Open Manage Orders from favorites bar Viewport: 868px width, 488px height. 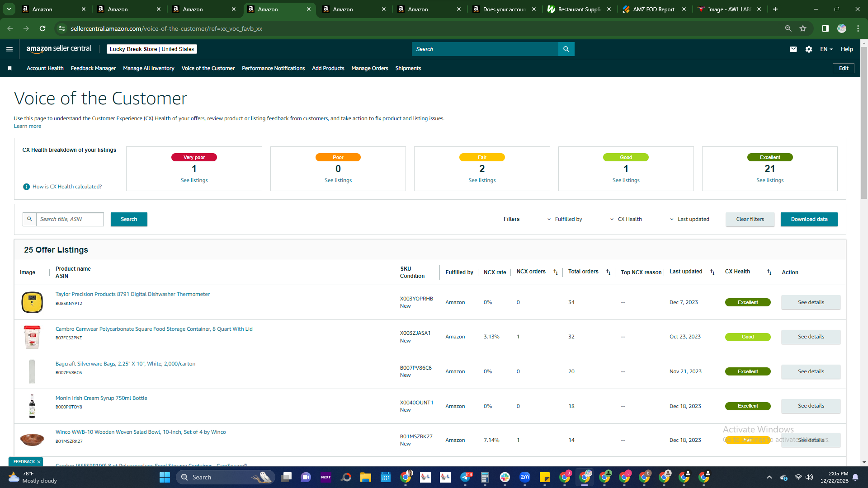click(x=370, y=68)
